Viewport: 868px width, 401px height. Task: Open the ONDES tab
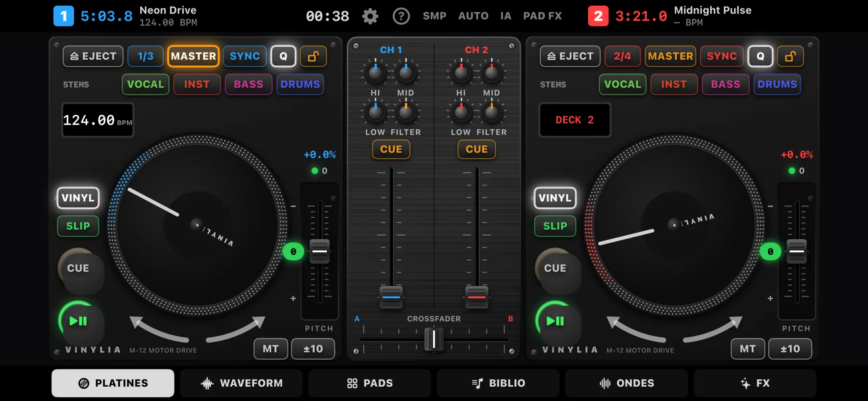[x=627, y=383]
